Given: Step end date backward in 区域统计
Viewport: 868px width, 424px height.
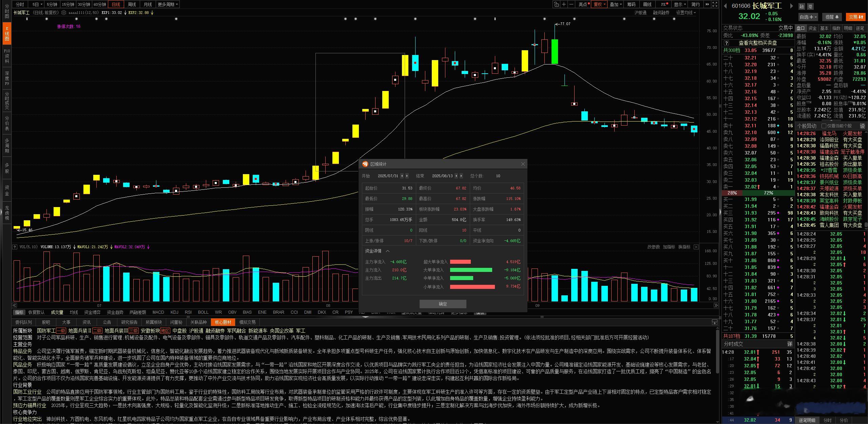Looking at the screenshot, I should click(x=456, y=176).
